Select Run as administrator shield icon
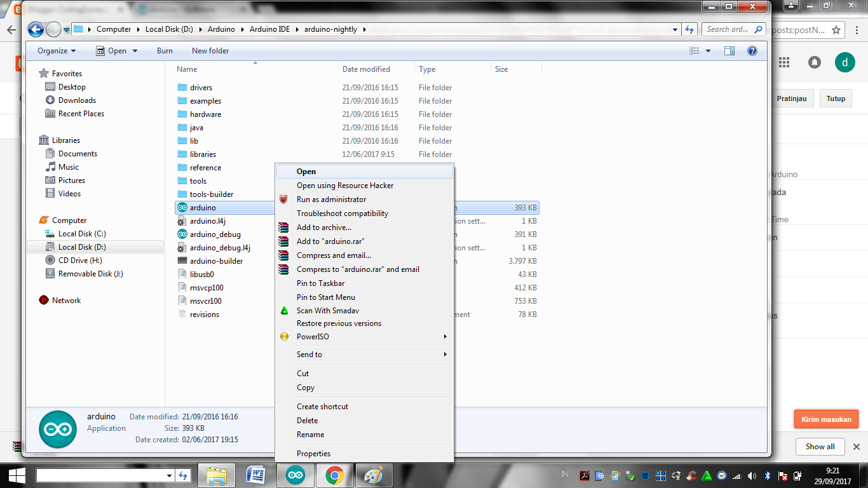The image size is (868, 488). pos(283,200)
